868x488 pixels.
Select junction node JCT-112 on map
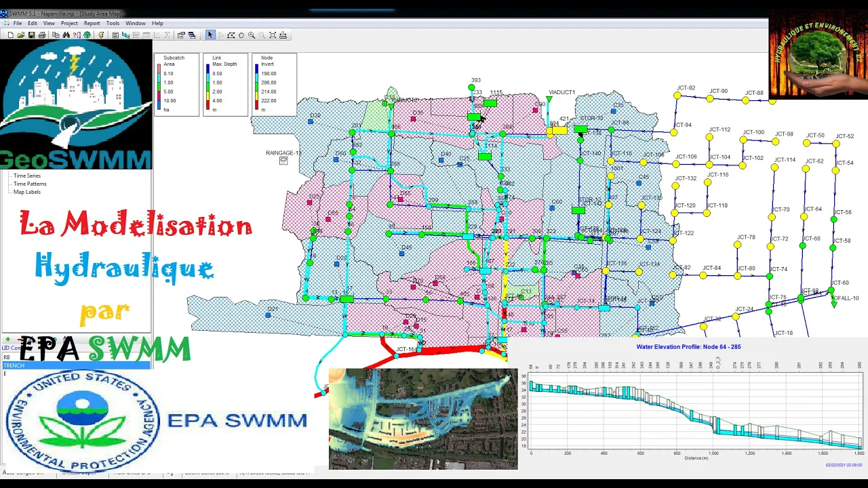tap(709, 137)
